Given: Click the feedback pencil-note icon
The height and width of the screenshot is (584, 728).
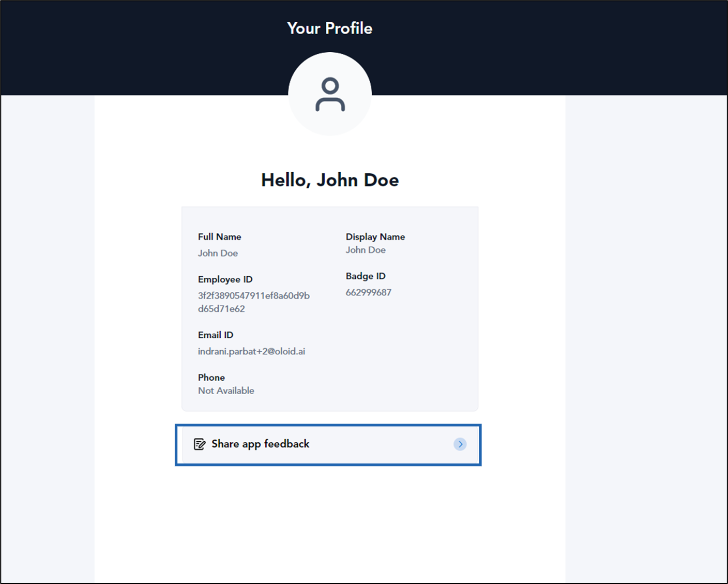Looking at the screenshot, I should pyautogui.click(x=200, y=444).
